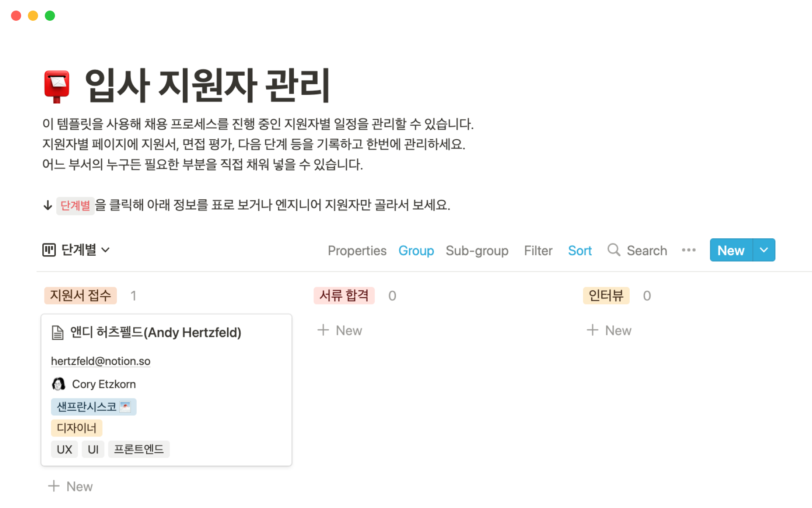Open the Properties menu
This screenshot has width=812, height=508.
357,251
